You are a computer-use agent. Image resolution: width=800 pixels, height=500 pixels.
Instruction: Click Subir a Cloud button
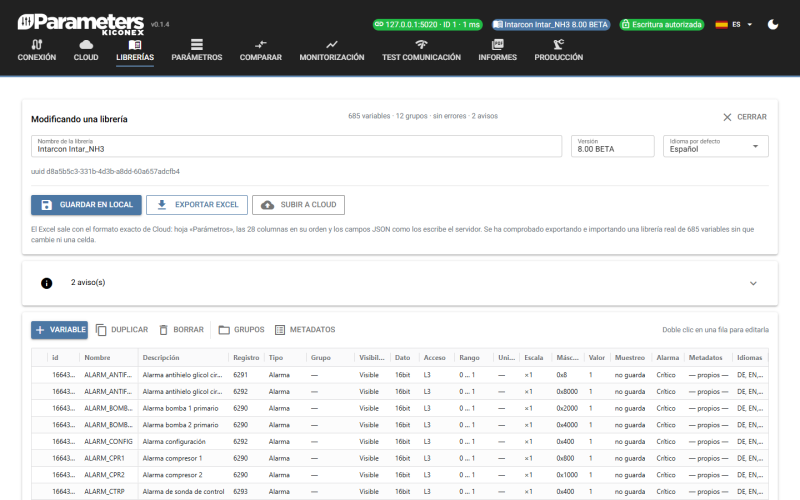tap(298, 205)
